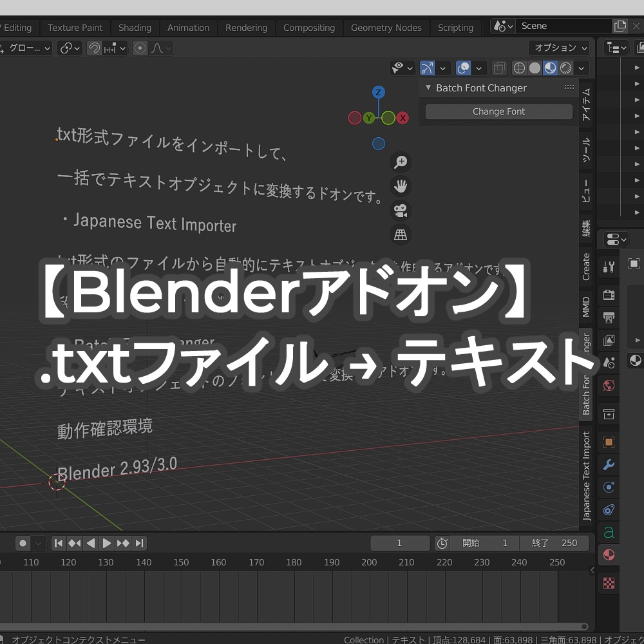Switch to the Geometry Nodes workspace
The width and height of the screenshot is (644, 644).
[x=386, y=28]
